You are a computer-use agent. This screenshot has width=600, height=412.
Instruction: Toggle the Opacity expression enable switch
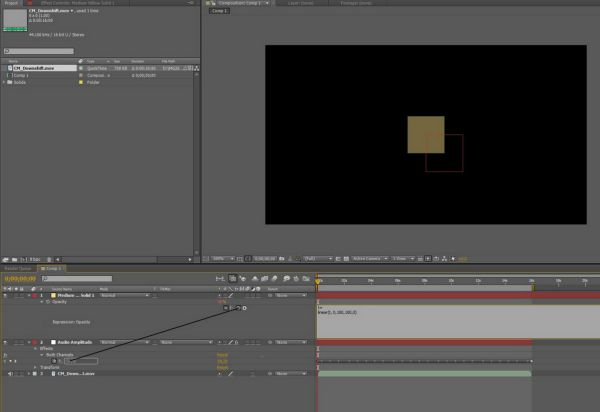pyautogui.click(x=226, y=308)
